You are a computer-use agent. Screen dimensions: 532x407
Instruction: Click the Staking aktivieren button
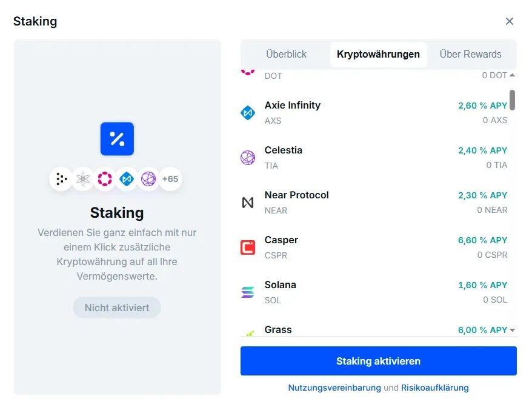(x=378, y=361)
